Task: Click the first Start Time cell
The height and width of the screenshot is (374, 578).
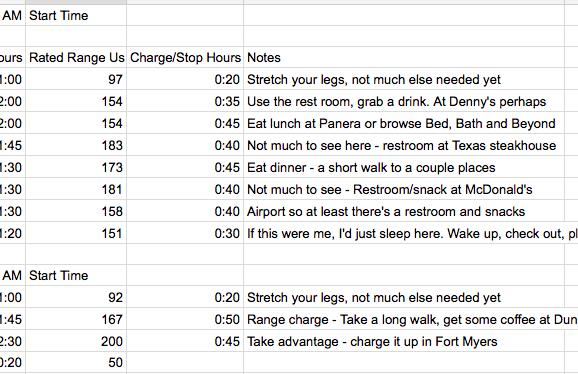Action: pos(76,15)
